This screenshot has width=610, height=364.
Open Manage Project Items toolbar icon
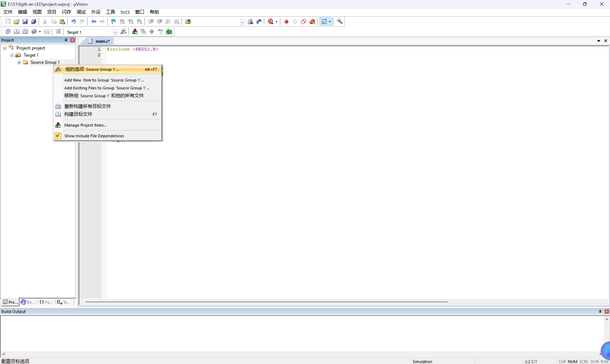pyautogui.click(x=135, y=32)
